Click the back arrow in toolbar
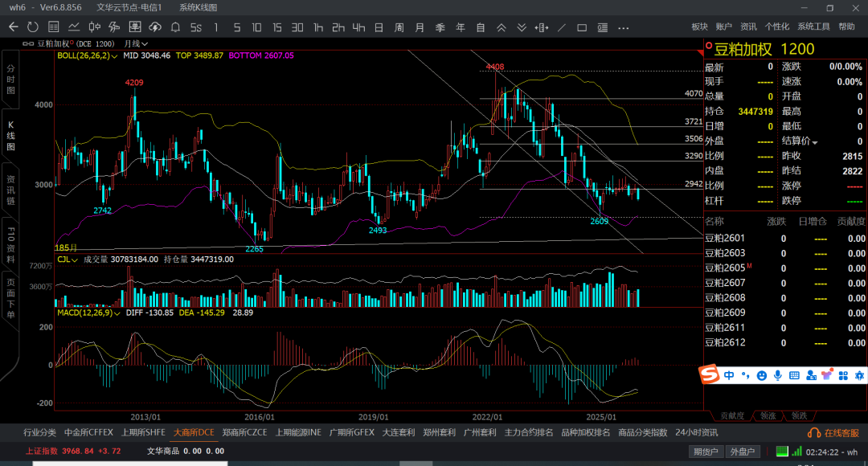 (13, 27)
